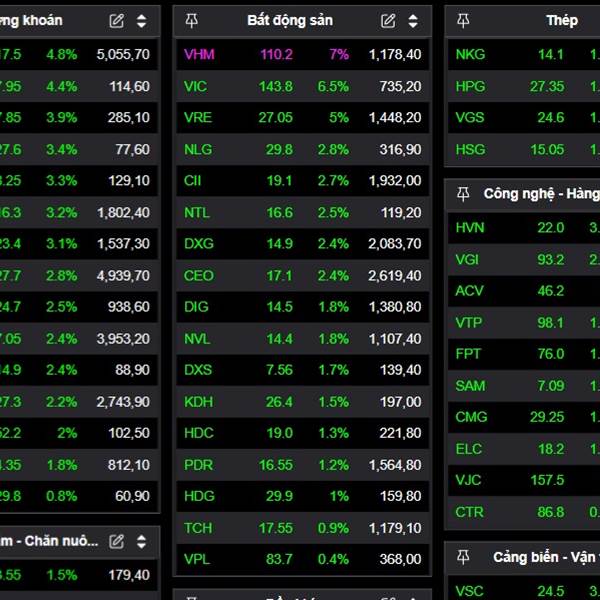600x600 pixels.
Task: Select the Bất động sản panel title
Action: 290,21
